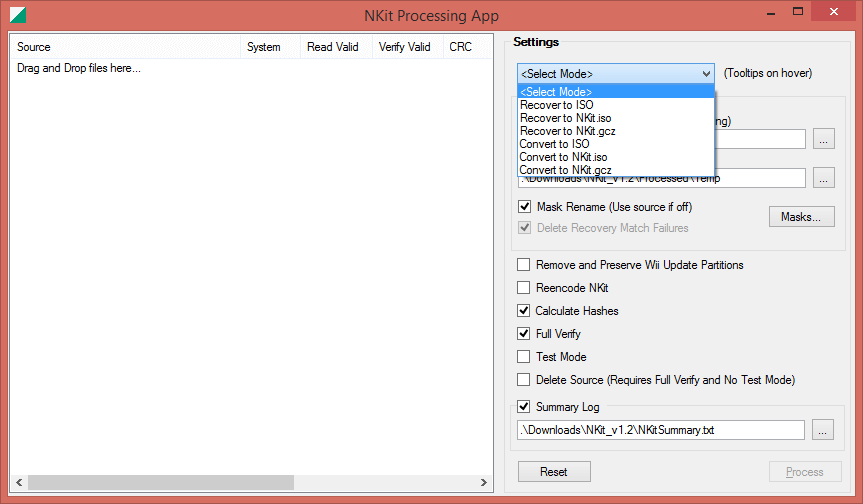Select Recover to NKit.gcz mode
Screen dimensions: 863x504
pyautogui.click(x=616, y=131)
